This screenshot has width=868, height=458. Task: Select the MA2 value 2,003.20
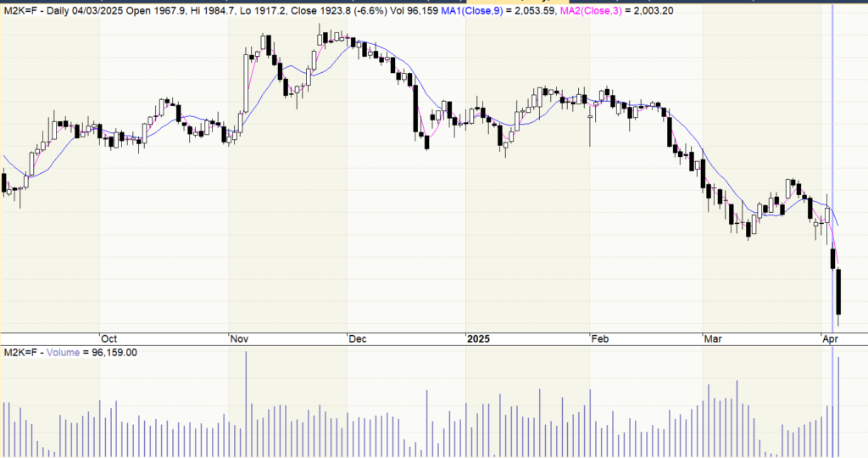pos(654,10)
